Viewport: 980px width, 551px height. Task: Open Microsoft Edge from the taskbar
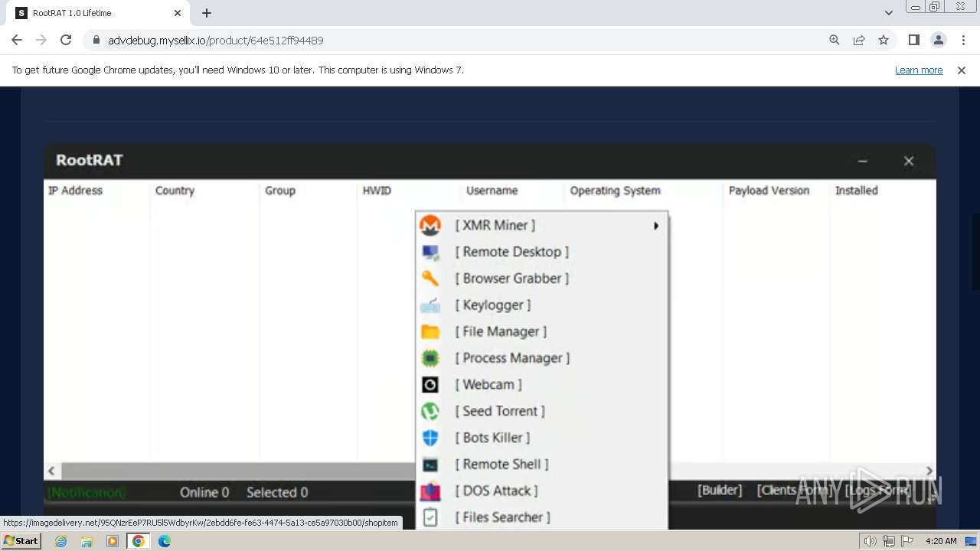coord(164,541)
